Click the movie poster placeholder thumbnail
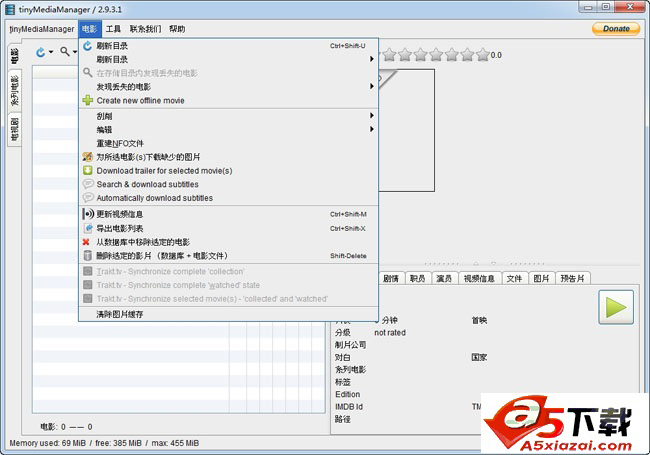This screenshot has width=650, height=455. 406,130
